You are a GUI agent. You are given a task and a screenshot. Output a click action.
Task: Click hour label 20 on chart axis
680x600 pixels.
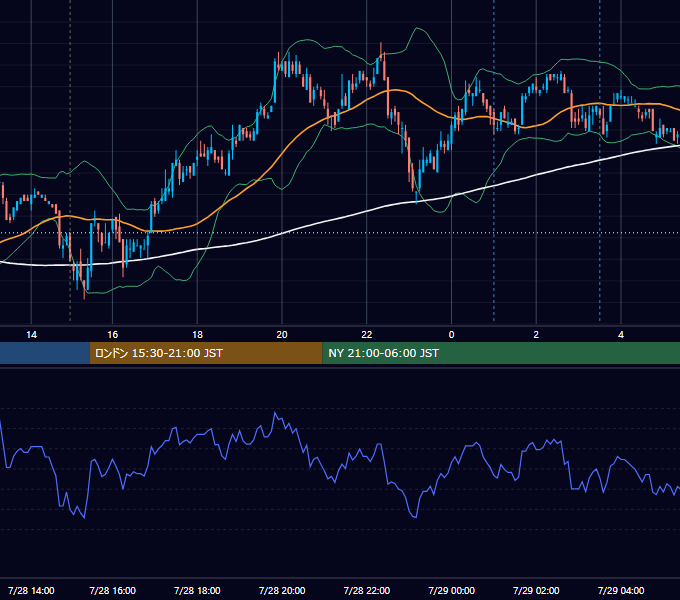point(282,335)
